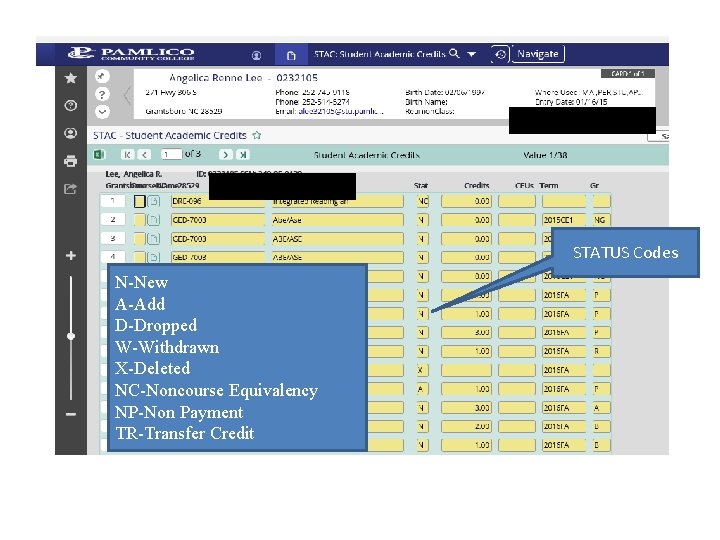Click the STAC: Student Academic Credits search box
This screenshot has height=540, width=720.
coord(379,54)
